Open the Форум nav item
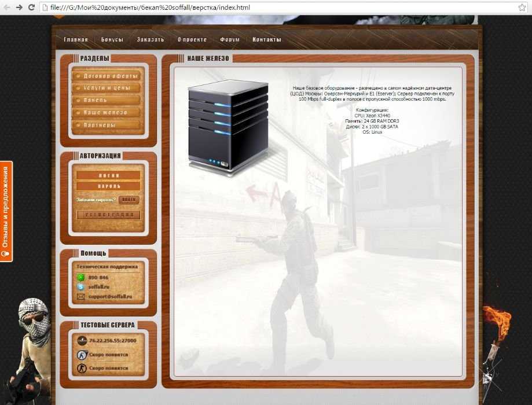Screen dimensions: 532x405 230,39
